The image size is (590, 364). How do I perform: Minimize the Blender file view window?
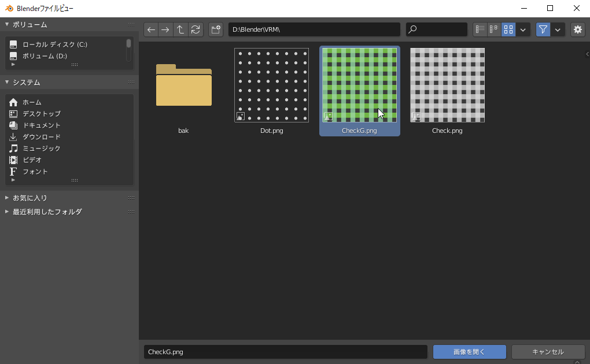point(524,8)
